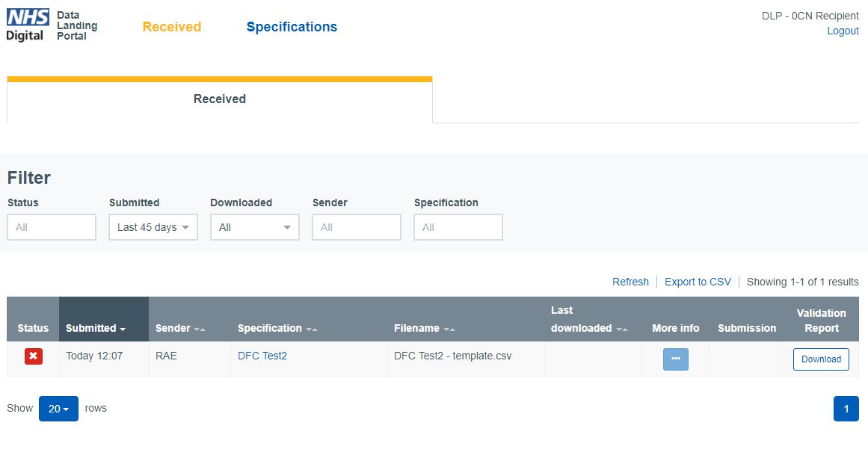Open More info for DFC Test2 row
The height and width of the screenshot is (461, 868).
pyautogui.click(x=675, y=359)
